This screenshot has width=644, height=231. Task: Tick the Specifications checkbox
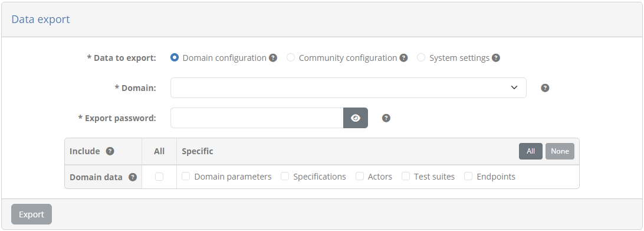click(285, 176)
